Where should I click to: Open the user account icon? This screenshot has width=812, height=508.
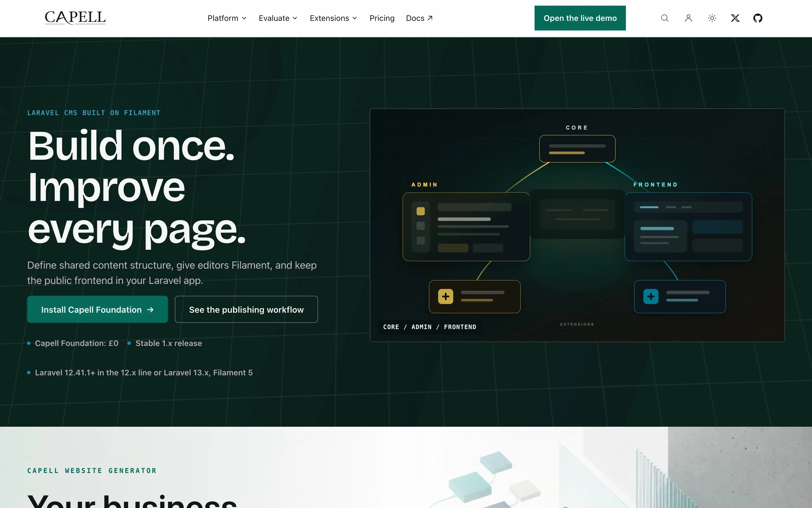pos(689,18)
